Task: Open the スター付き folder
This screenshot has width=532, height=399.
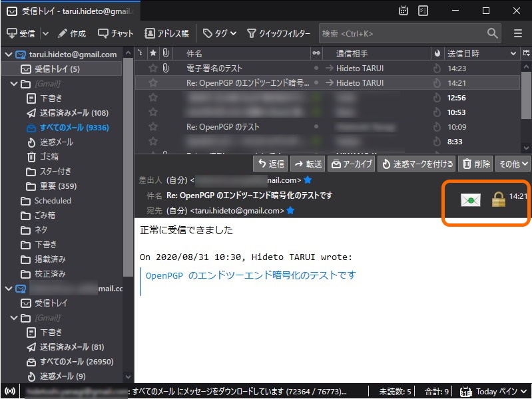Action: 49,171
